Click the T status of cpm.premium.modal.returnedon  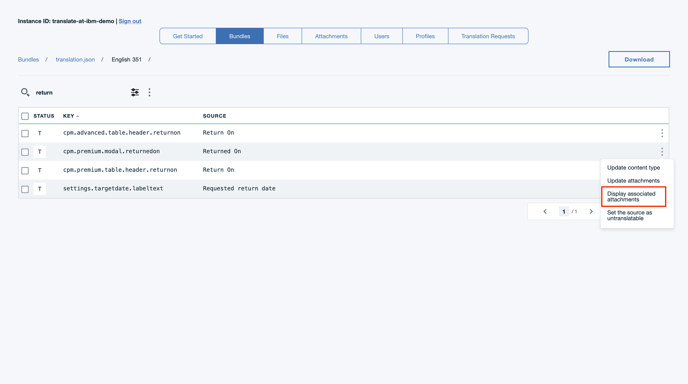pyautogui.click(x=39, y=151)
